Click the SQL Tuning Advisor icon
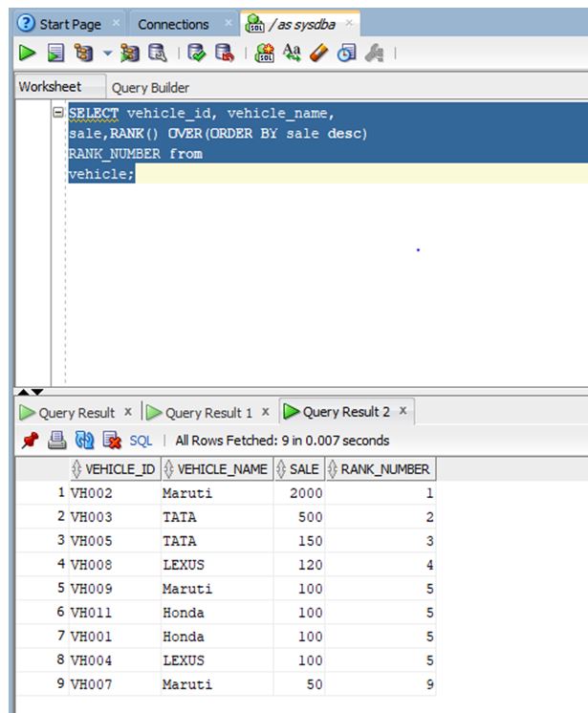 [158, 54]
